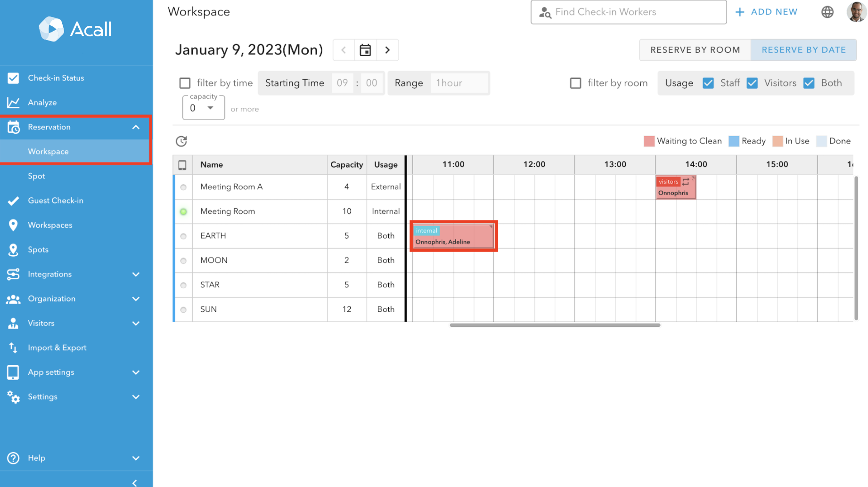The image size is (868, 487).
Task: Click the Visitors person icon
Action: (13, 323)
